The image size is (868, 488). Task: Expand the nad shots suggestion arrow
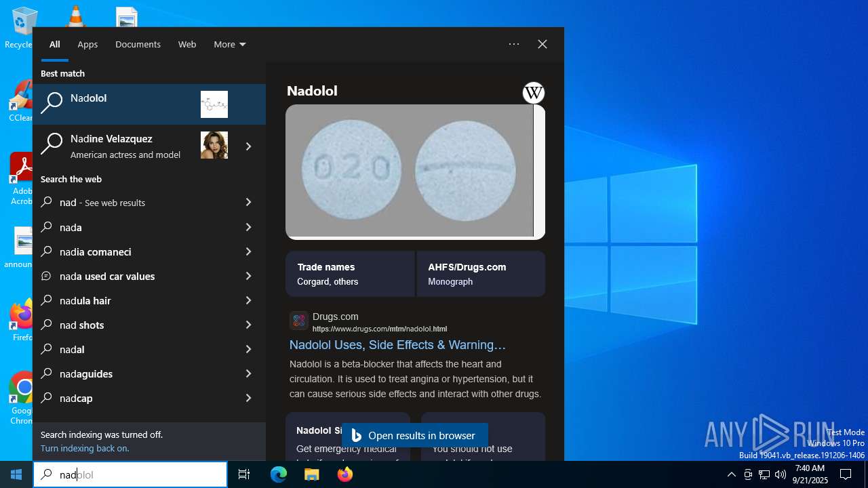(x=248, y=325)
